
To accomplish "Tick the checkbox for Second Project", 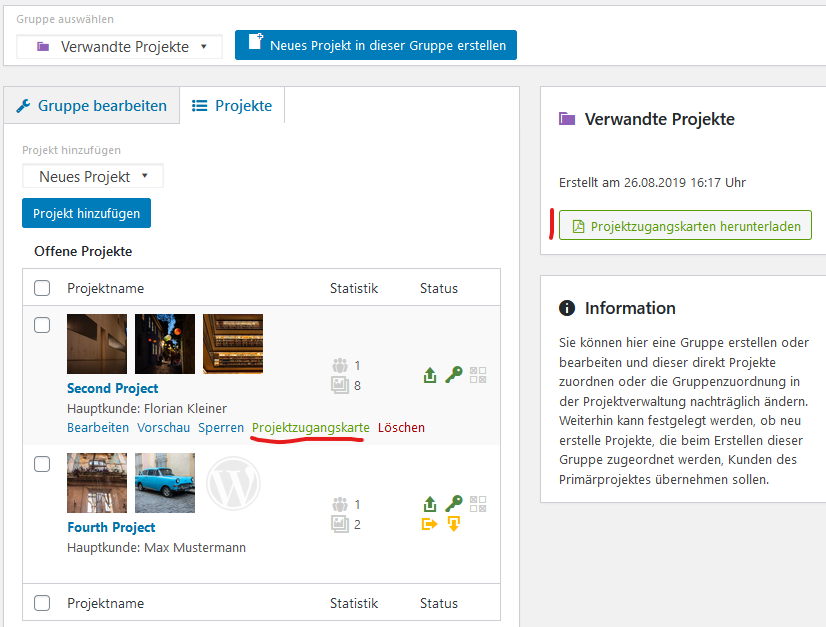I will [42, 325].
